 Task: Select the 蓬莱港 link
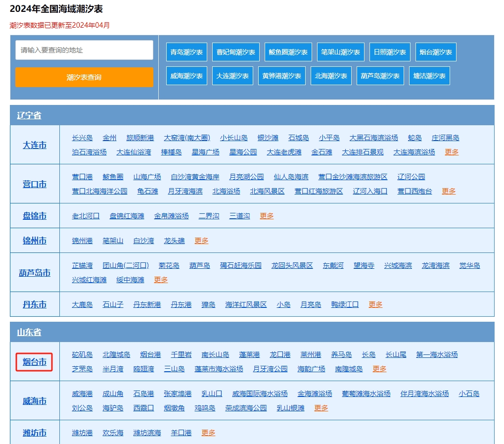tap(249, 354)
